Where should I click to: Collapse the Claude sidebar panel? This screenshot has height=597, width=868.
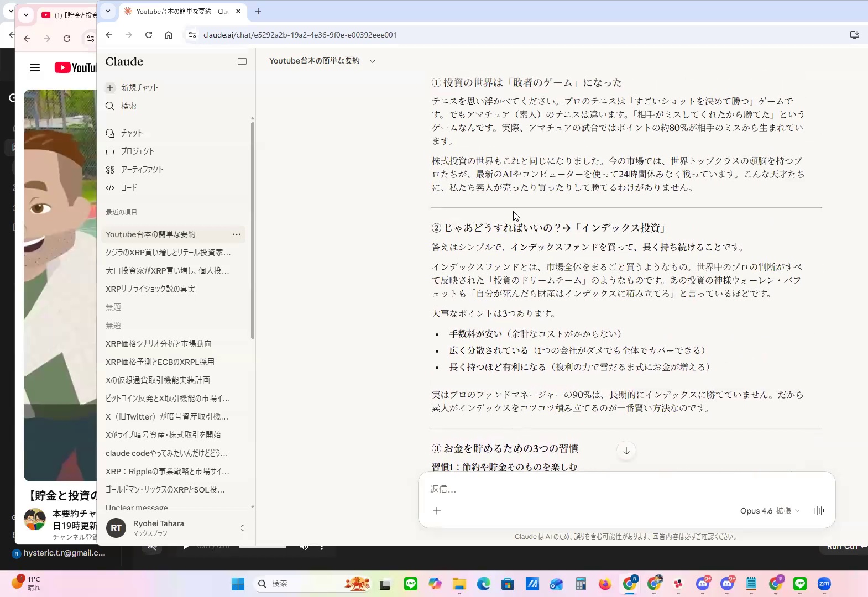tap(242, 61)
